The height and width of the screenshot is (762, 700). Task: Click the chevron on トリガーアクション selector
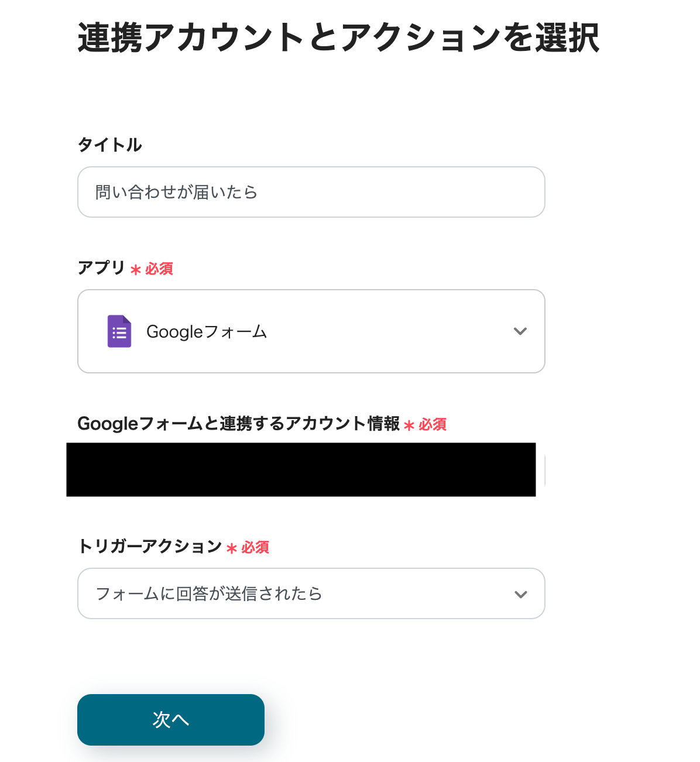click(520, 594)
